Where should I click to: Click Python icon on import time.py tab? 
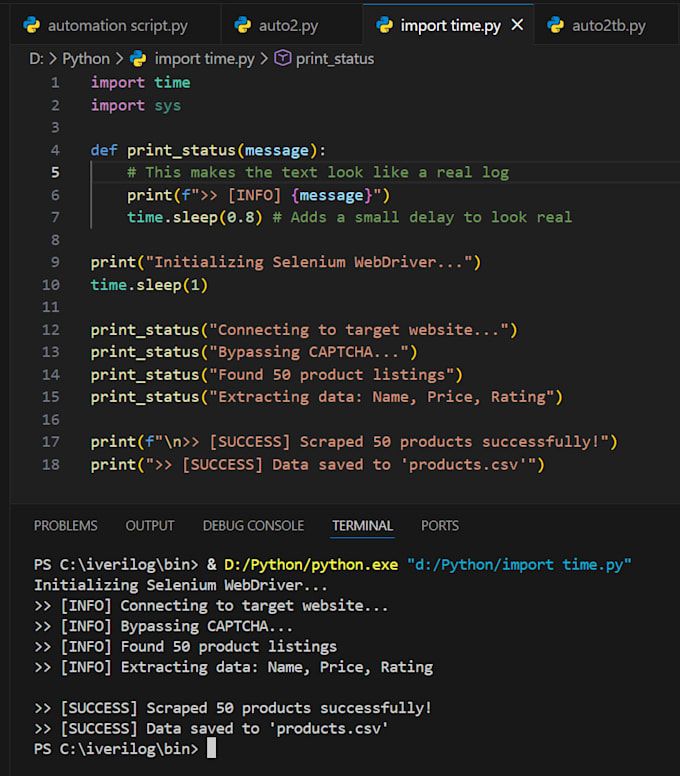[385, 25]
